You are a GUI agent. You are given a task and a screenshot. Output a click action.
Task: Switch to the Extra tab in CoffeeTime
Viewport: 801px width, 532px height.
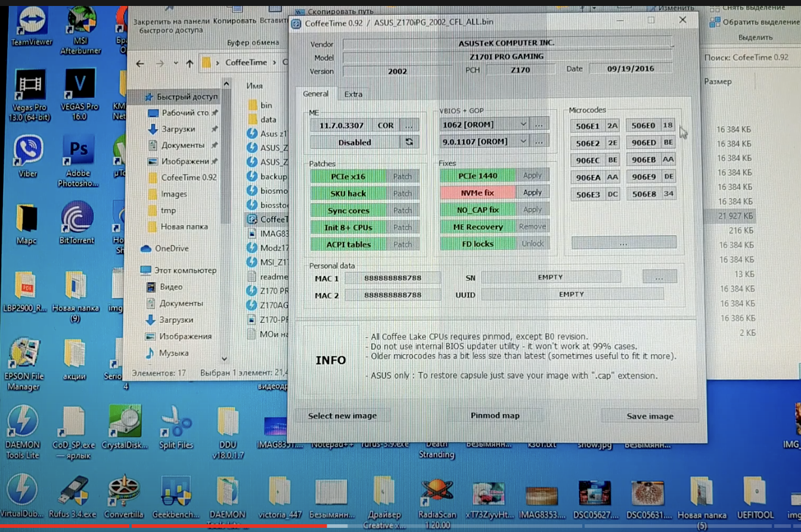pos(353,94)
